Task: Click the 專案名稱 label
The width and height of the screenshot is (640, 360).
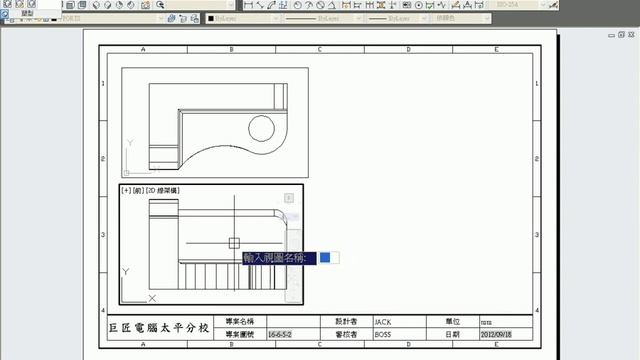Action: (240, 322)
